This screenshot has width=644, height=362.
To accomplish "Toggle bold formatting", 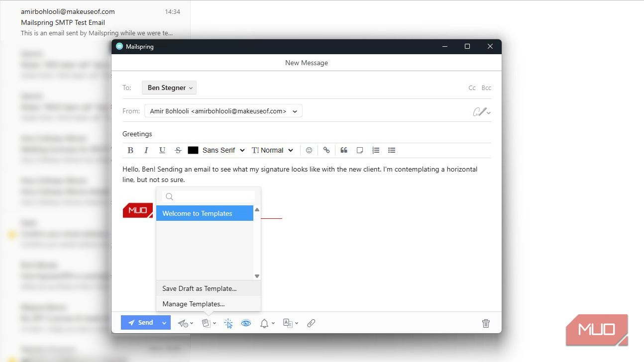I will 130,150.
